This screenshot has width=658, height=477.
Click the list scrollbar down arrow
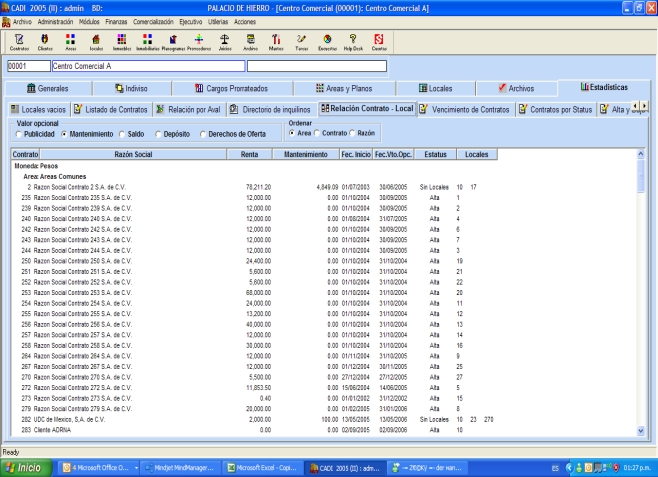coord(641,430)
